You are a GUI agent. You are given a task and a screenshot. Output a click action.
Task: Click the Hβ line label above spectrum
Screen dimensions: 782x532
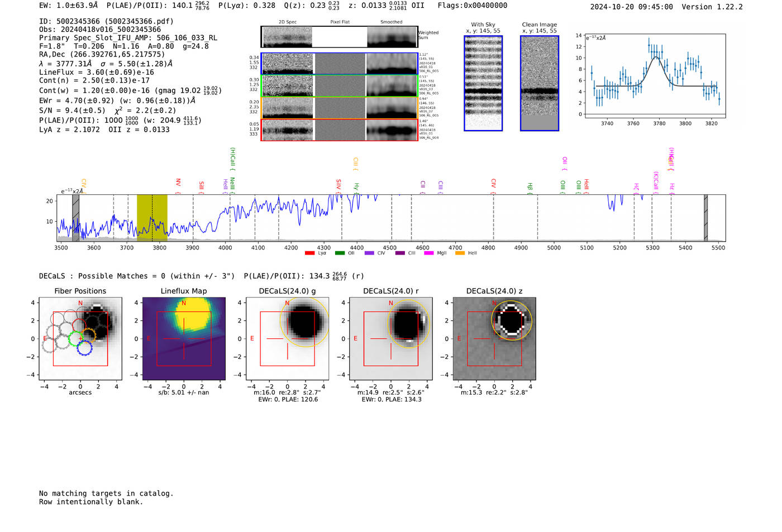(x=530, y=189)
